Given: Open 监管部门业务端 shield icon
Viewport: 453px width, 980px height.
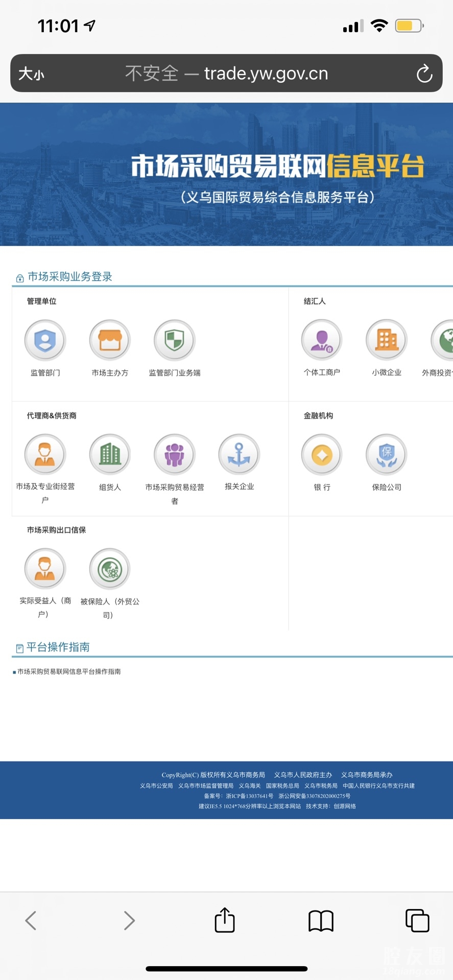Looking at the screenshot, I should coord(174,340).
